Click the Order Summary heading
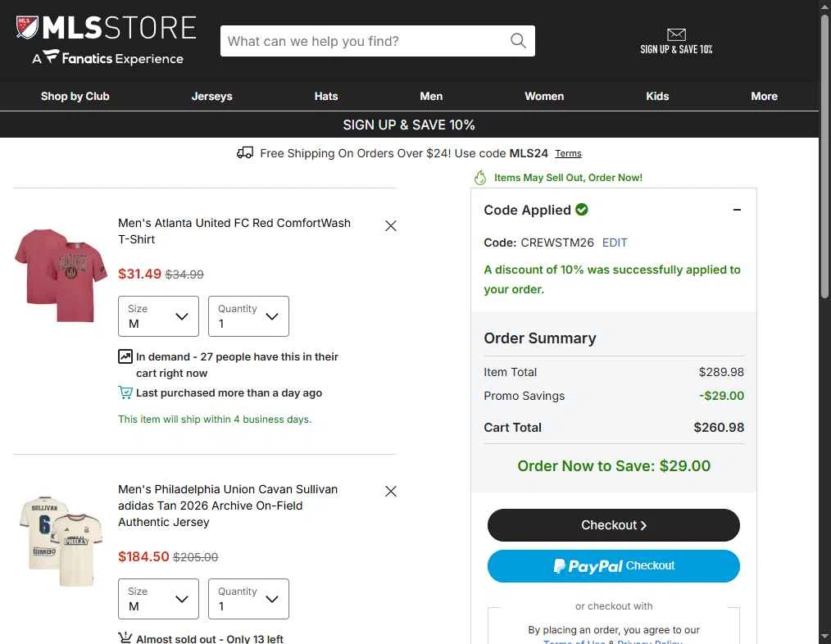Screen dimensions: 831x644 pyautogui.click(x=540, y=338)
